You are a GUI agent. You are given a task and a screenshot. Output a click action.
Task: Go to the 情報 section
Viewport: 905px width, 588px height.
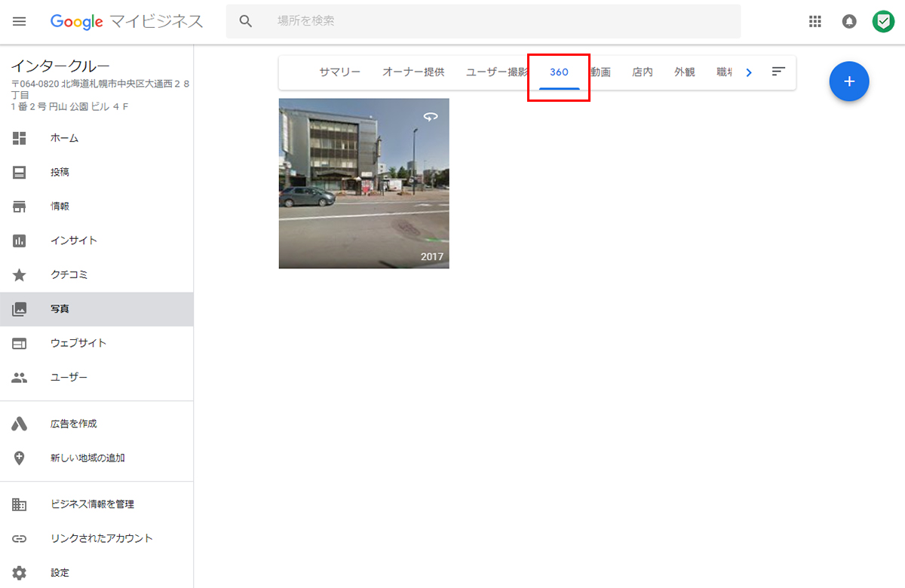(x=97, y=207)
